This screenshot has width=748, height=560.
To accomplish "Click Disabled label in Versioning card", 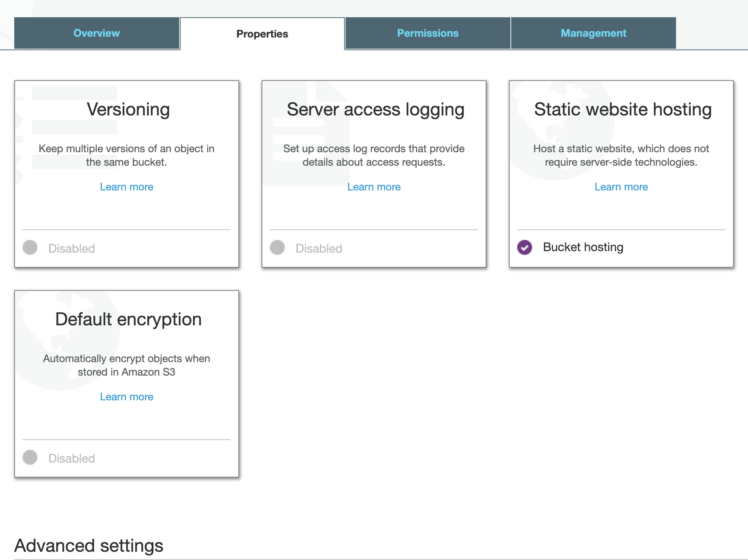I will [72, 248].
